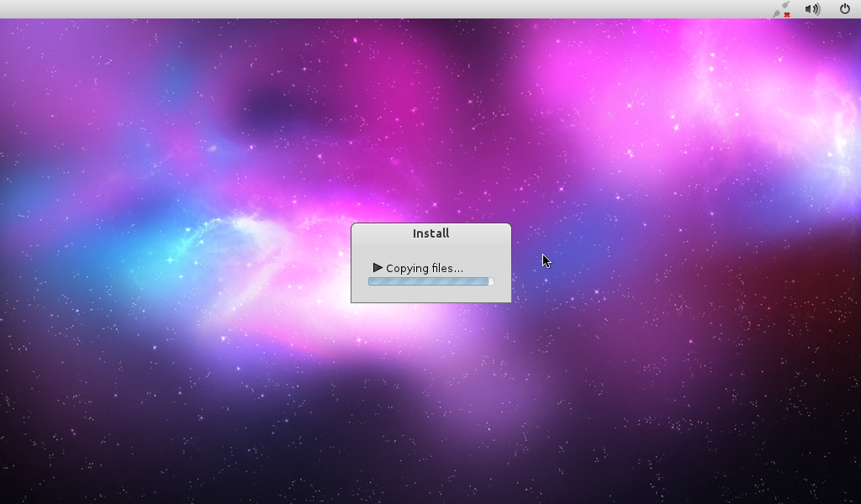Click the Install dialog title
Screen dimensions: 861x504
tap(430, 234)
